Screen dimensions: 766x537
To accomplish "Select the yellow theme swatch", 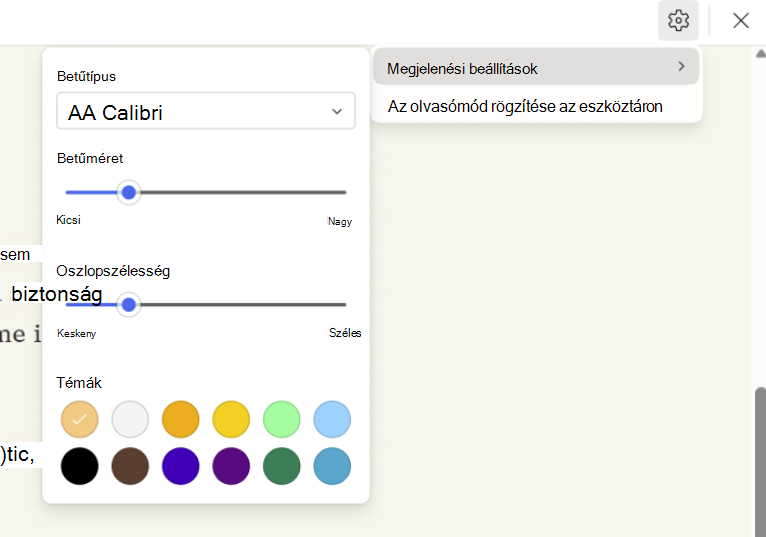I will tap(231, 419).
